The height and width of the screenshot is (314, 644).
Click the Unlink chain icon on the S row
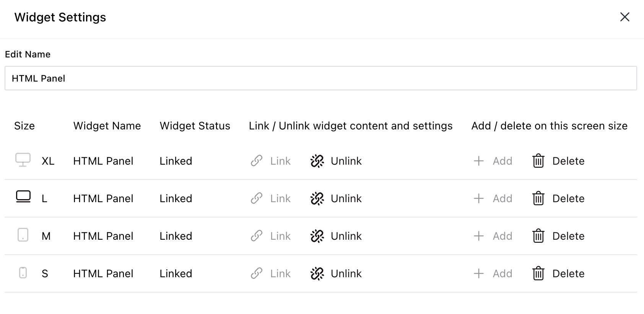(317, 273)
